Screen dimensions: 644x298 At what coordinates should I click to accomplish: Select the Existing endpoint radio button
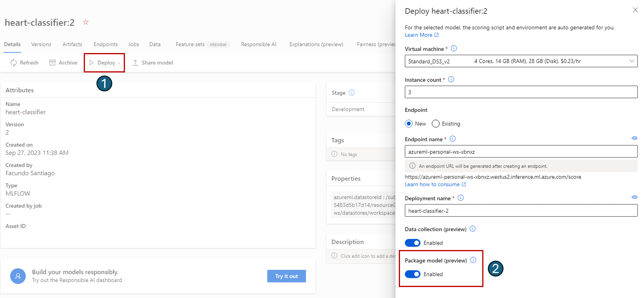click(x=435, y=124)
